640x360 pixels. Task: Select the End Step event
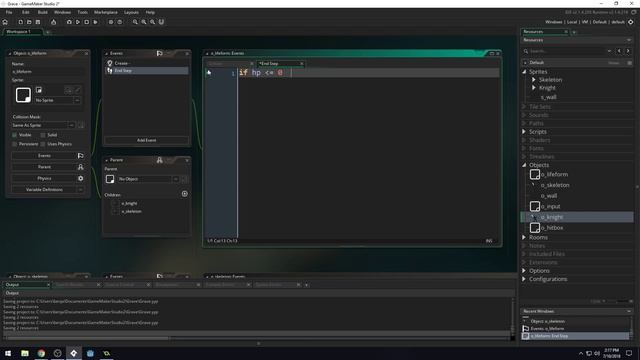tap(147, 71)
